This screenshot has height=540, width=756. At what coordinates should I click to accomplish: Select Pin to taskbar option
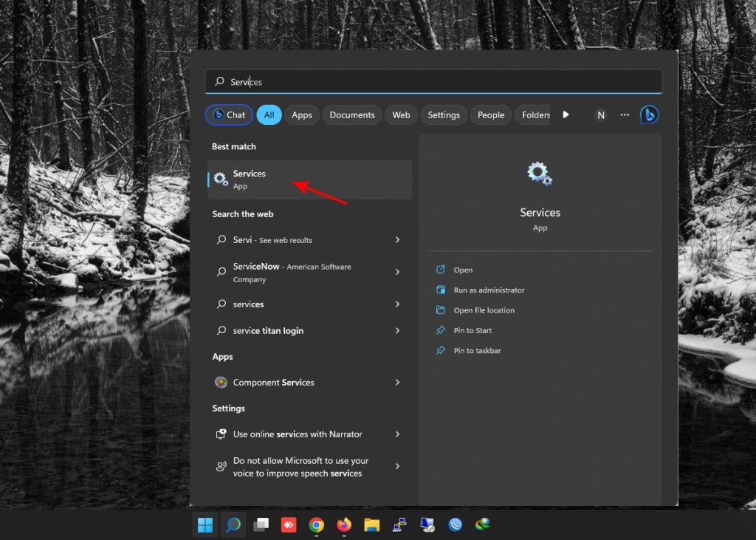tap(477, 351)
